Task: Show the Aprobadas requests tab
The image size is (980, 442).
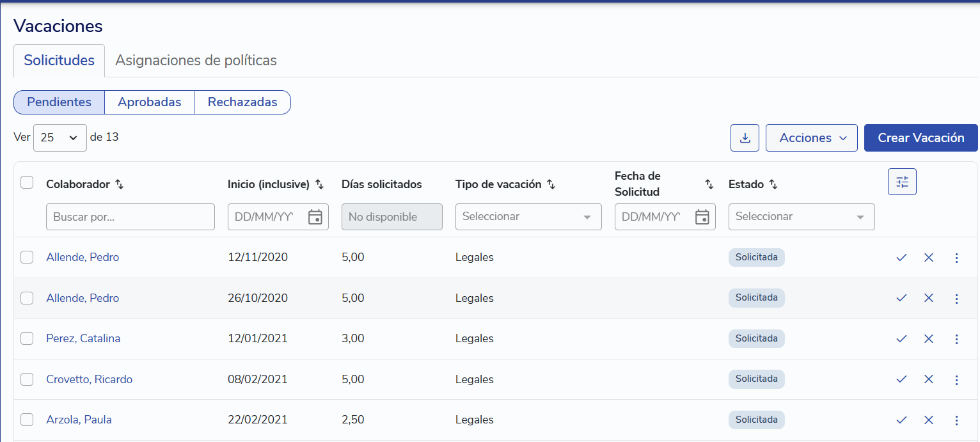Action: click(x=149, y=102)
